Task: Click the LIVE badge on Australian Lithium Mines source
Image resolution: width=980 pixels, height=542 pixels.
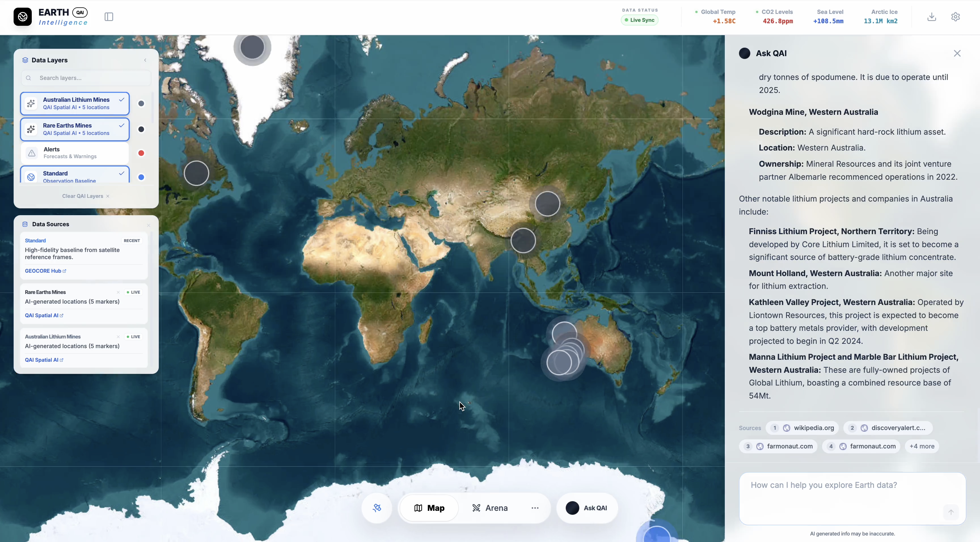Action: tap(134, 336)
